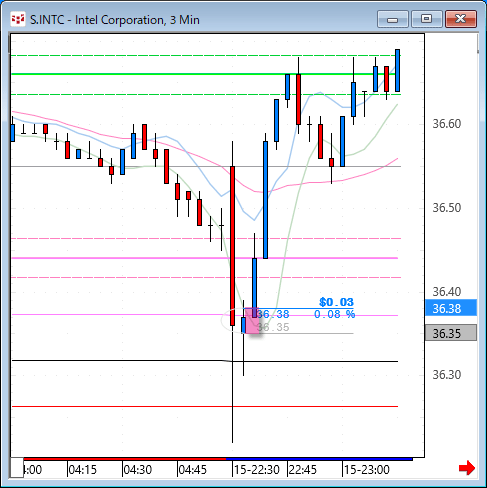Minimize the Intel chart window
Image resolution: width=487 pixels, height=488 pixels.
pyautogui.click(x=393, y=19)
